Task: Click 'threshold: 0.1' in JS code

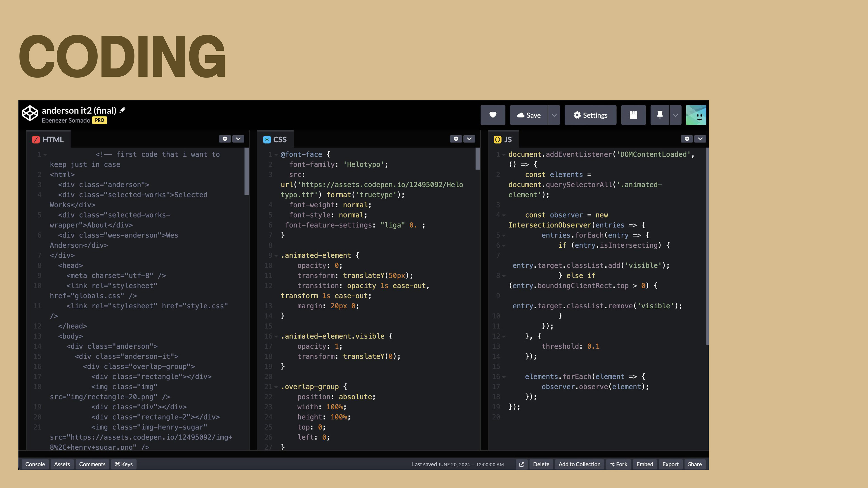Action: pyautogui.click(x=571, y=346)
